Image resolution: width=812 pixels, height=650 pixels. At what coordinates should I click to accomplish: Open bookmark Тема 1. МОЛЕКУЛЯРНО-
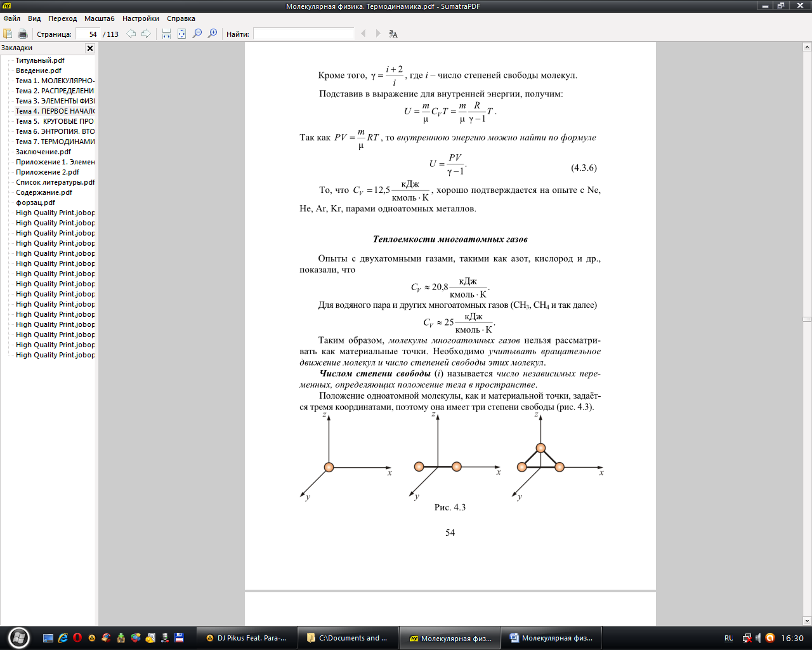tap(55, 81)
